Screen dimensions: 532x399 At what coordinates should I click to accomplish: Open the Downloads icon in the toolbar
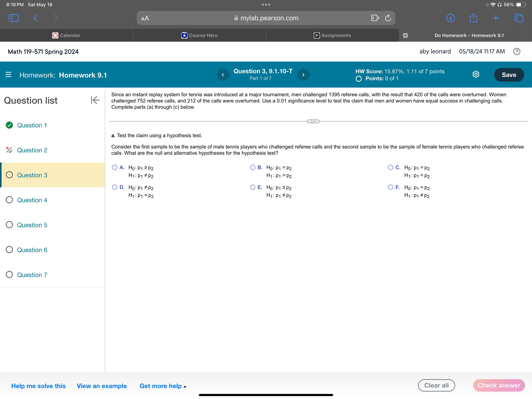[450, 18]
